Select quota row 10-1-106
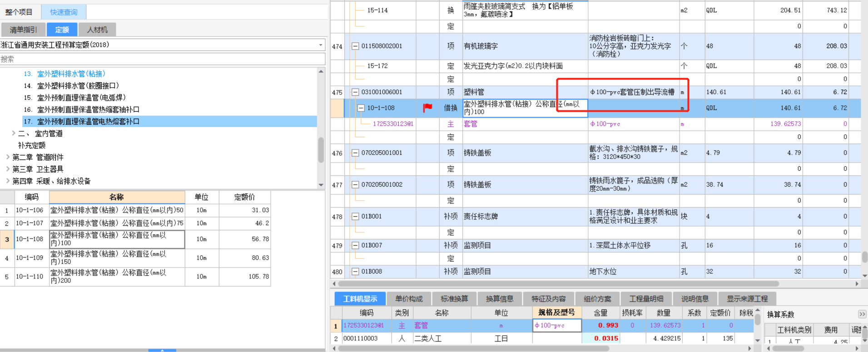The width and height of the screenshot is (868, 352). (x=135, y=210)
